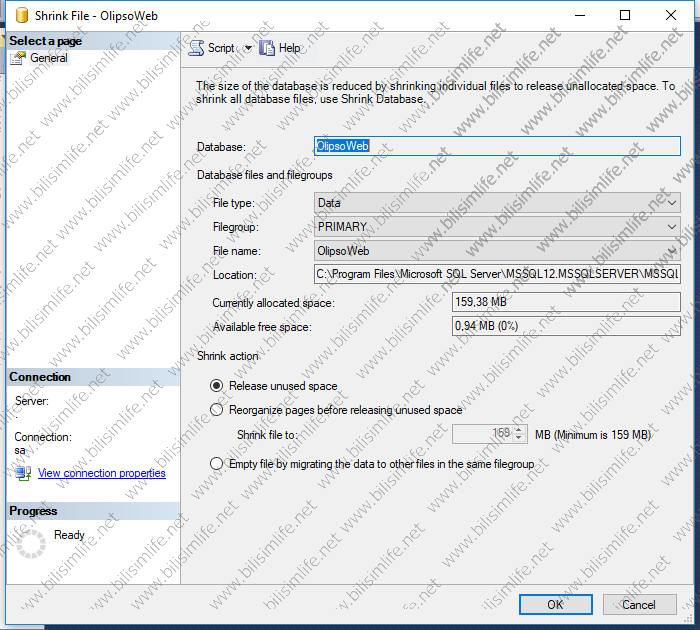The image size is (700, 630).
Task: Click the Script text label in toolbar
Action: (x=221, y=48)
